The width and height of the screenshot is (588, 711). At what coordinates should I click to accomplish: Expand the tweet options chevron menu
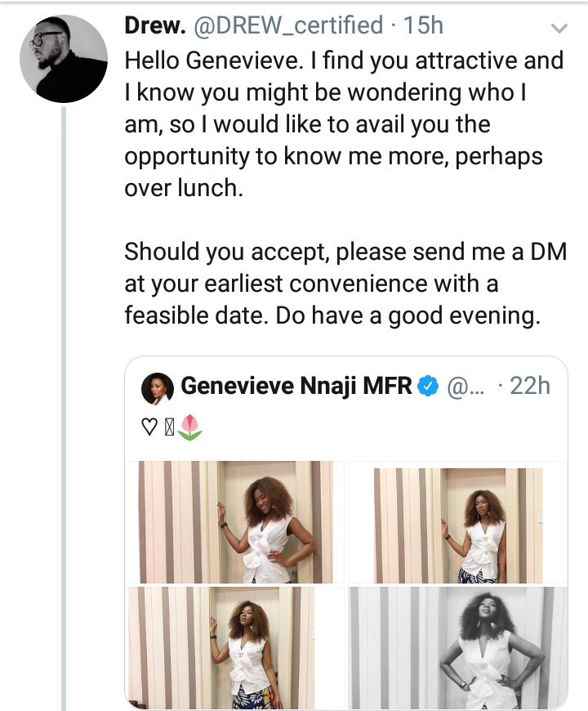(x=559, y=29)
